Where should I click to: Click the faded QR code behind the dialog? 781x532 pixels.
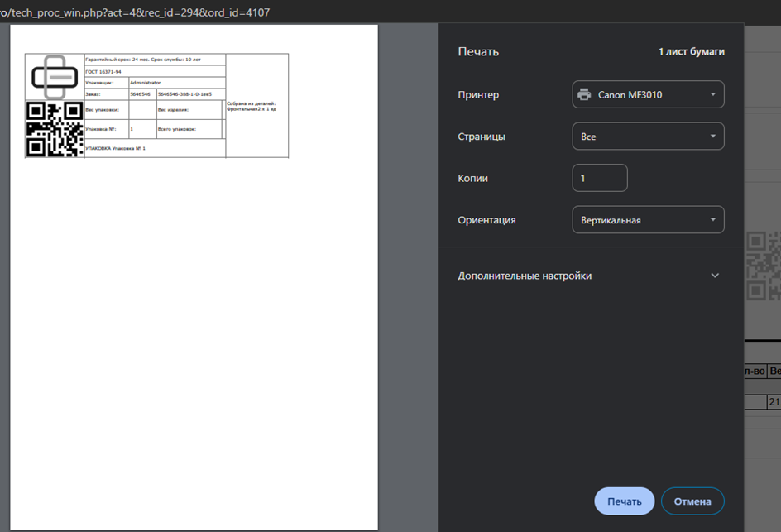coord(763,266)
